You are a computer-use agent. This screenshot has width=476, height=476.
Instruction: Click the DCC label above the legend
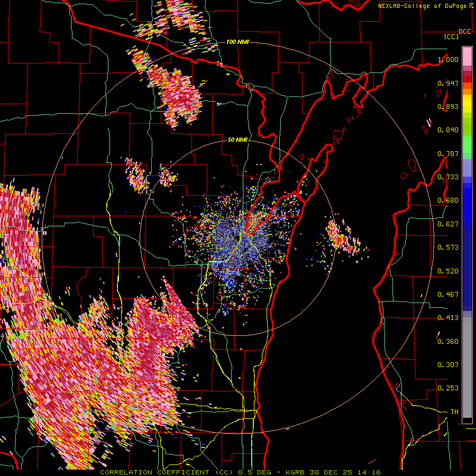465,32
